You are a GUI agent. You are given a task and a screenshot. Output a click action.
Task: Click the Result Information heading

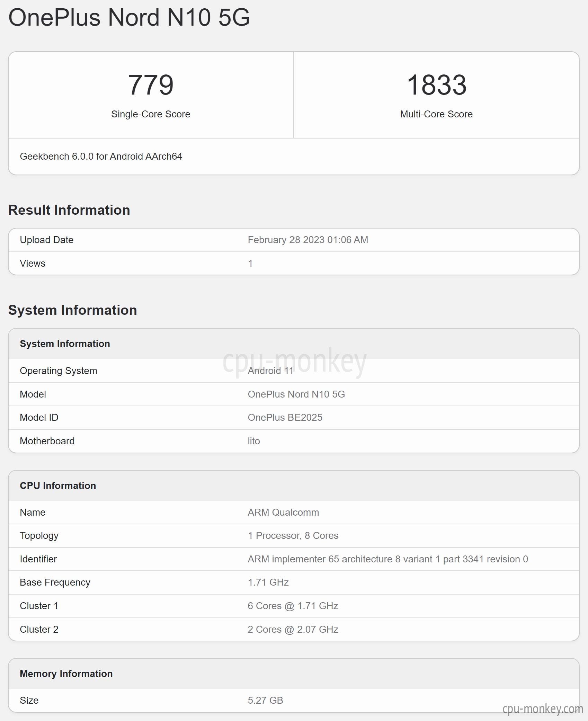point(69,210)
